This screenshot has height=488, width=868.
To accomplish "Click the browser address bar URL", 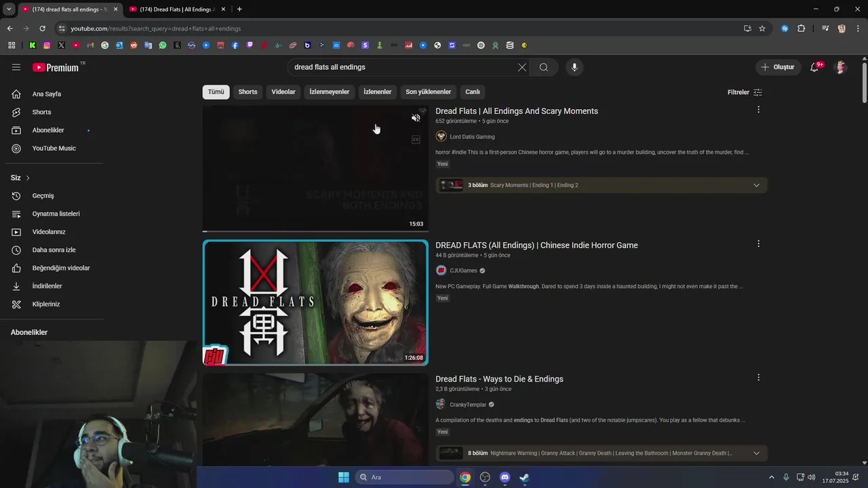I will pos(156,28).
